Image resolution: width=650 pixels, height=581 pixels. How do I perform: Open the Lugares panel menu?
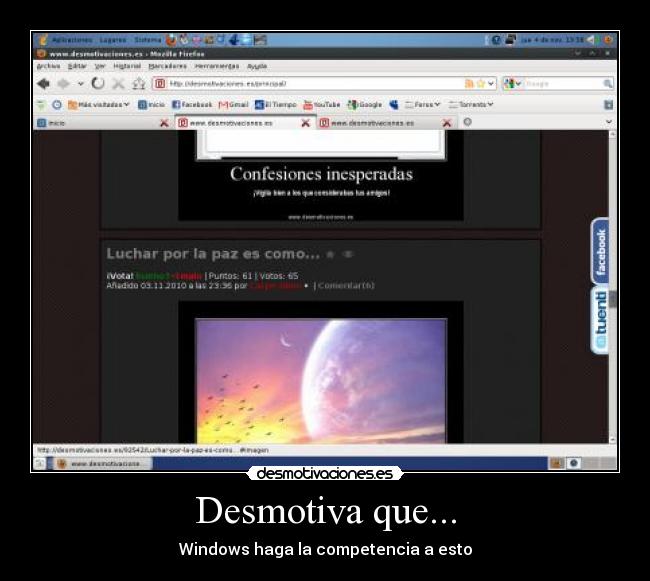[113, 40]
